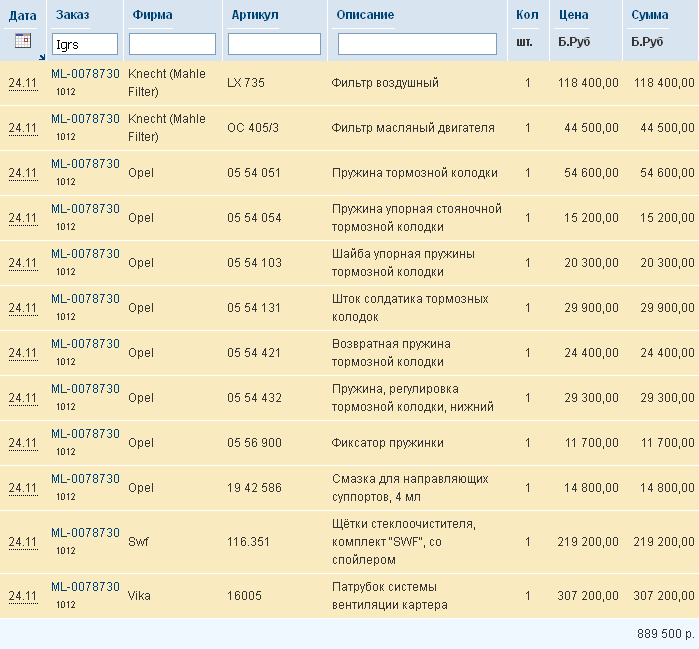Select article OC 405/3
The height and width of the screenshot is (649, 699).
tap(253, 128)
